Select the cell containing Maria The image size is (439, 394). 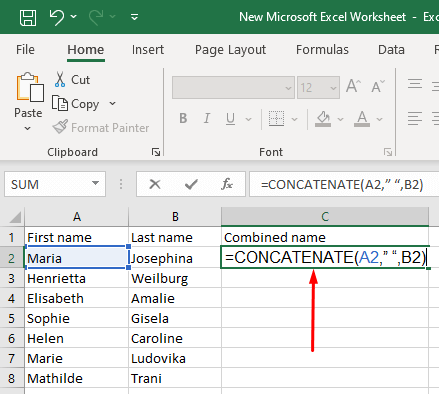[77, 258]
